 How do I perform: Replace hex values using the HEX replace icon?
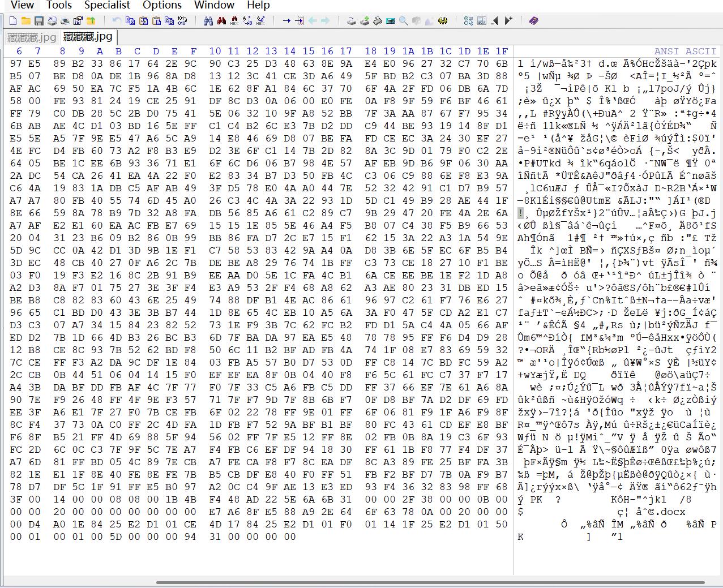tap(260, 20)
